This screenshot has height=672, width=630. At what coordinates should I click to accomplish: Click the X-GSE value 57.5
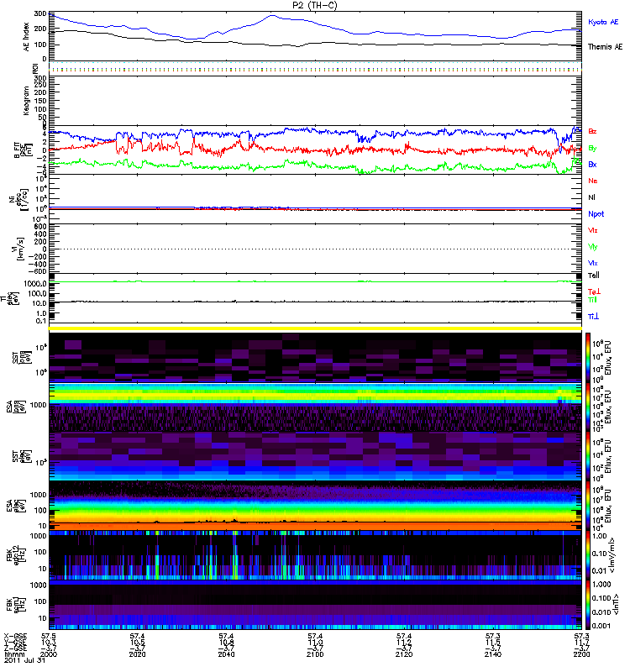coord(49,637)
